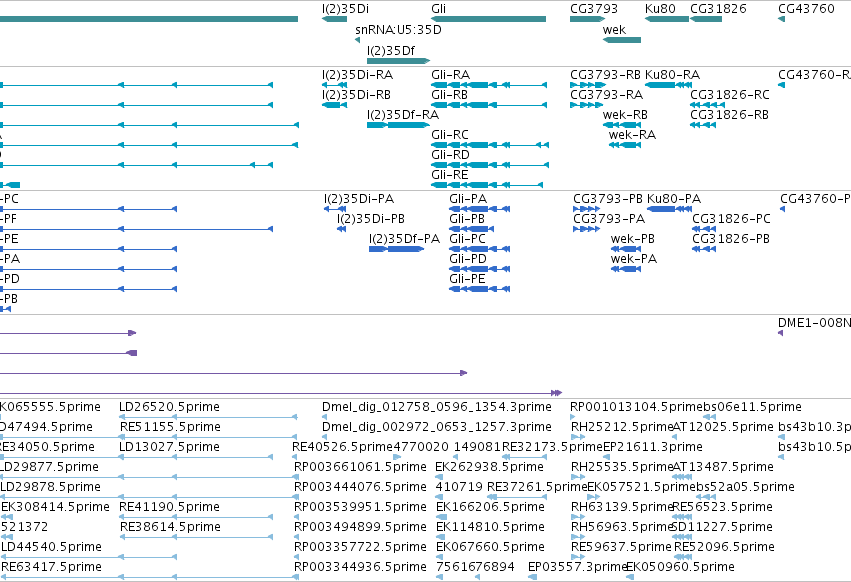
Task: Select RE38614.5prime EST entry
Action: pyautogui.click(x=170, y=527)
